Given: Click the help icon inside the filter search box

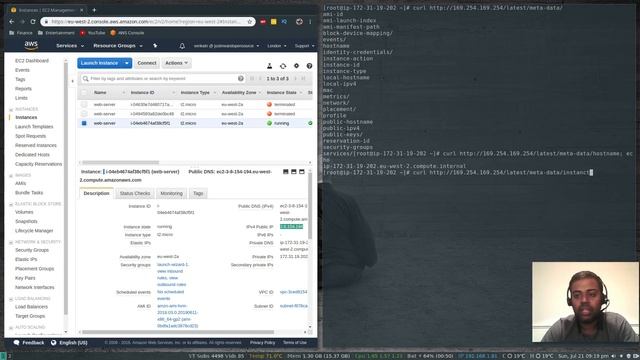Looking at the screenshot, I should (241, 78).
